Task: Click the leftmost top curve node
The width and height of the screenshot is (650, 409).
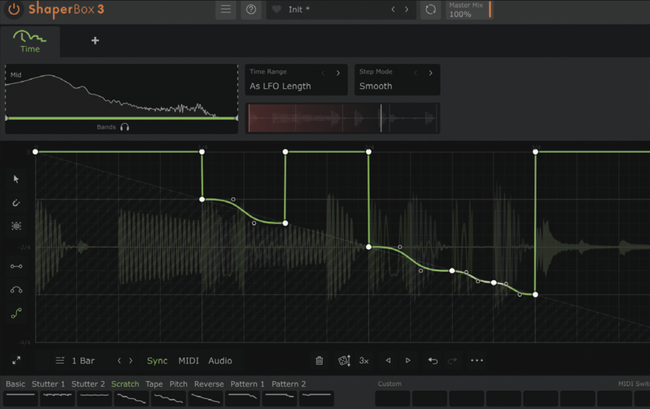Action: [x=36, y=152]
